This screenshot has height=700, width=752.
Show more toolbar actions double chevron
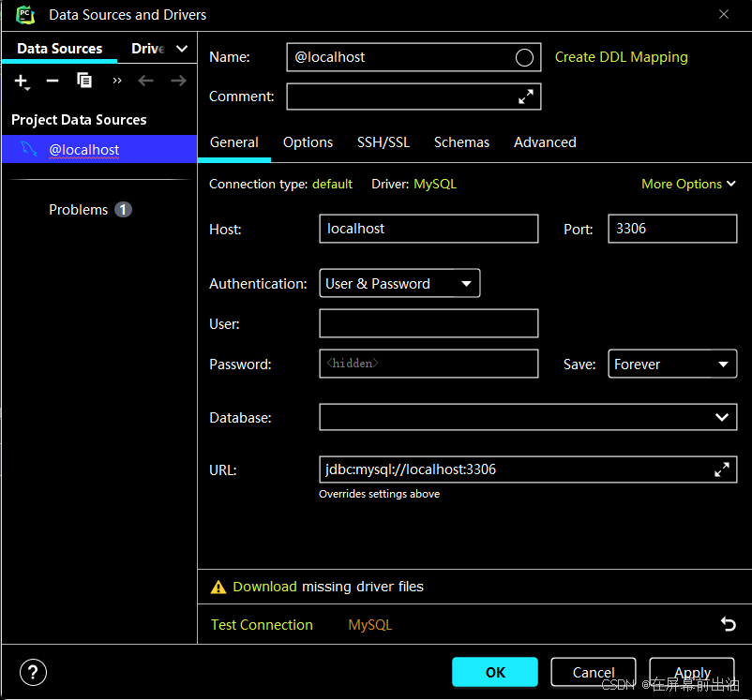(x=117, y=81)
